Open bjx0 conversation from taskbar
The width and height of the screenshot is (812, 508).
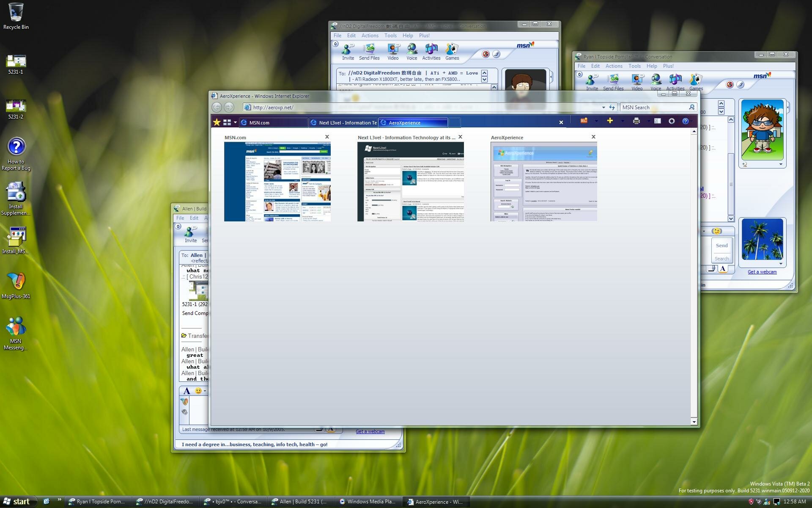pyautogui.click(x=233, y=502)
